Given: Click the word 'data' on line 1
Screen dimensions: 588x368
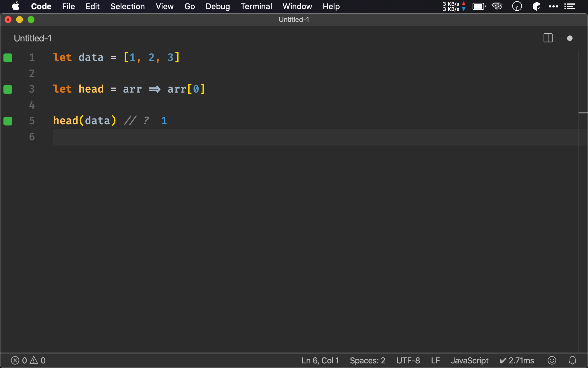Looking at the screenshot, I should 91,57.
